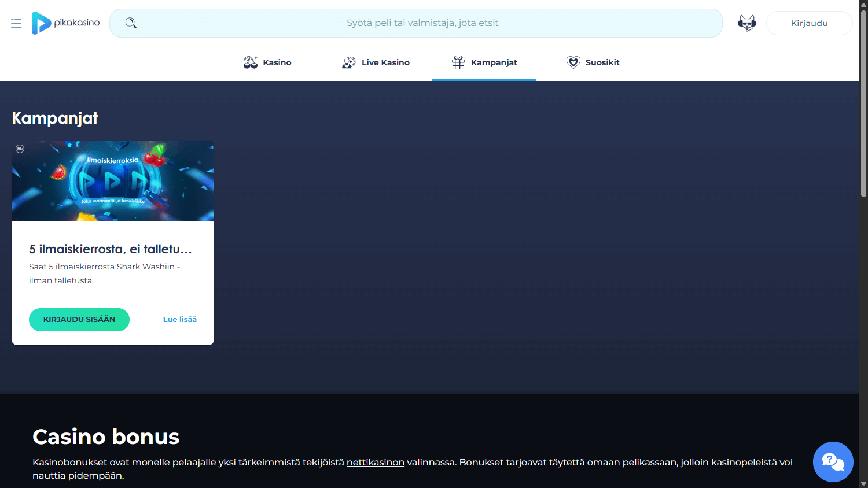
Task: Select the Kampanjat tab
Action: [x=484, y=62]
